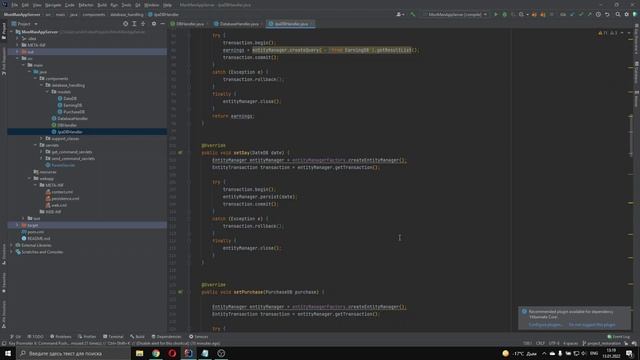Screen dimensions: 640x360
Task: Open Services tool window
Action: click(x=199, y=337)
